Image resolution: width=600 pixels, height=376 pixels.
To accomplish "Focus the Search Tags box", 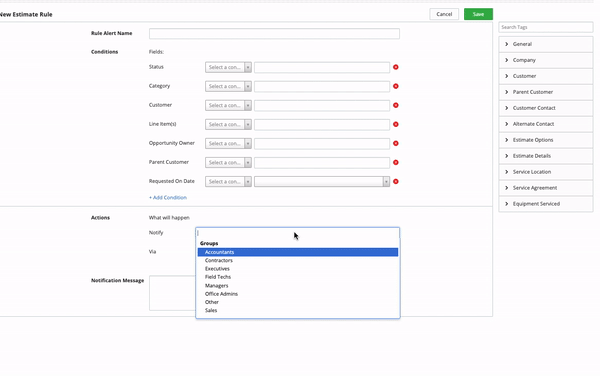I will pyautogui.click(x=546, y=27).
